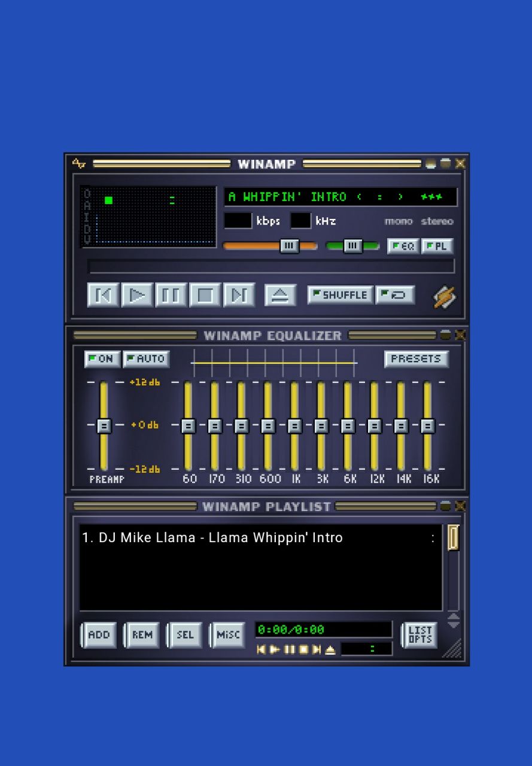Screen dimensions: 532x766
Task: Click clutter bar O options letter
Action: click(x=87, y=194)
